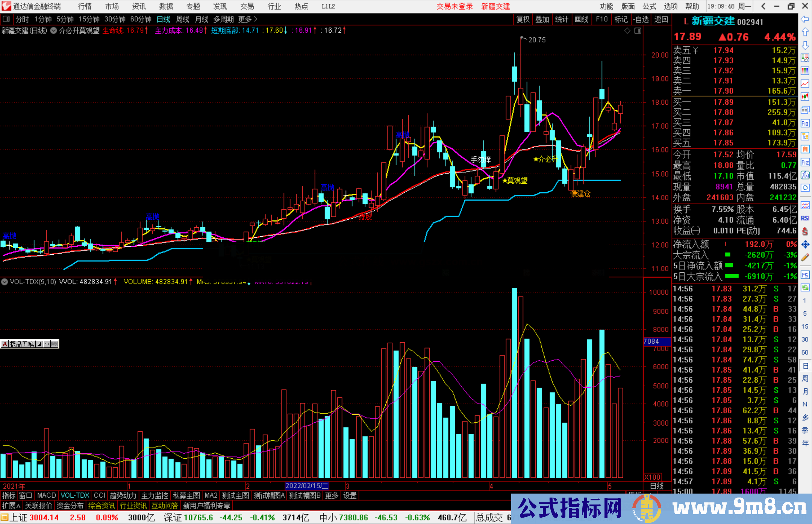
Task: Select the MACD indicator tab
Action: click(x=47, y=496)
